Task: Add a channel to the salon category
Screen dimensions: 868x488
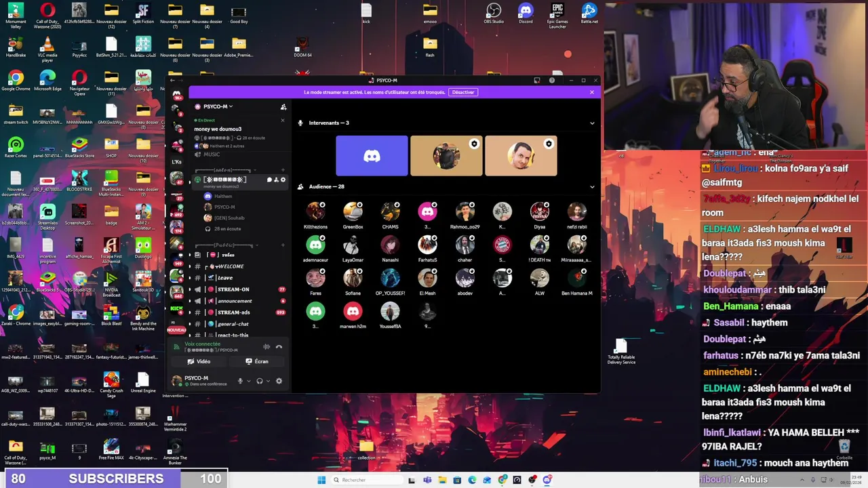Action: 283,170
